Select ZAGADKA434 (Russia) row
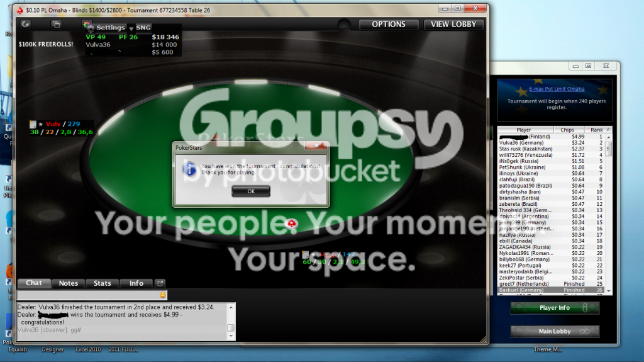644x362 pixels. click(551, 247)
